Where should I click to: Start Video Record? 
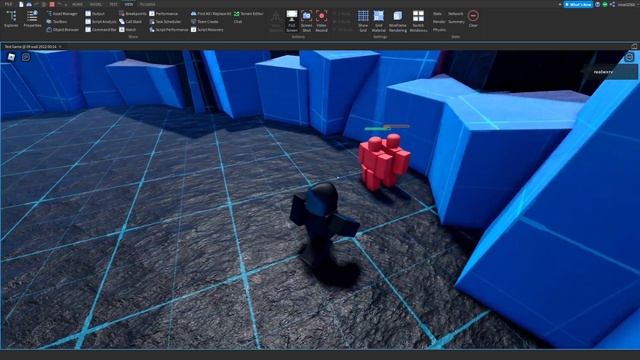(322, 21)
